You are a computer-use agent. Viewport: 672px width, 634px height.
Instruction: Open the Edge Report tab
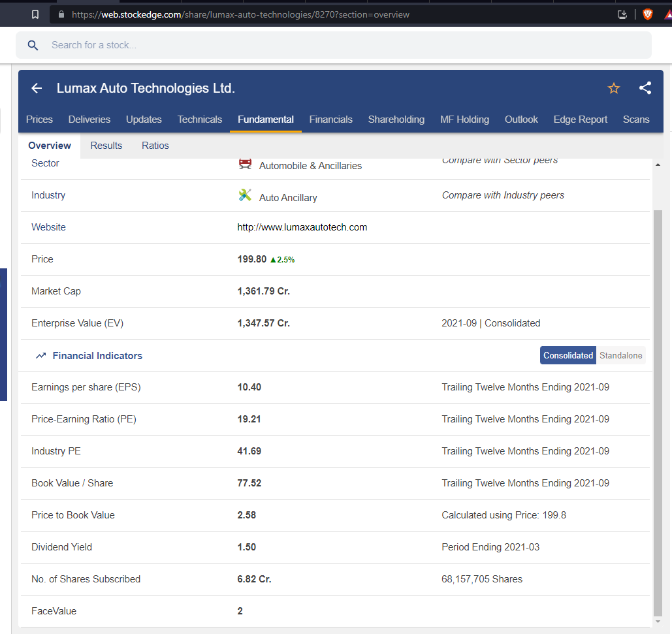581,119
